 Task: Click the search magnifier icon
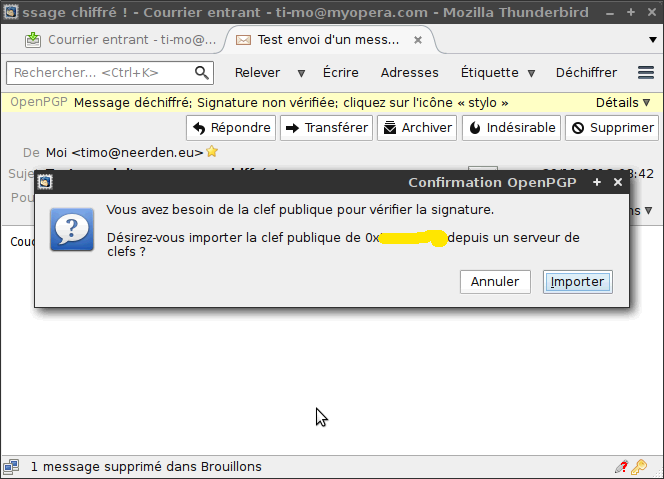[x=202, y=73]
